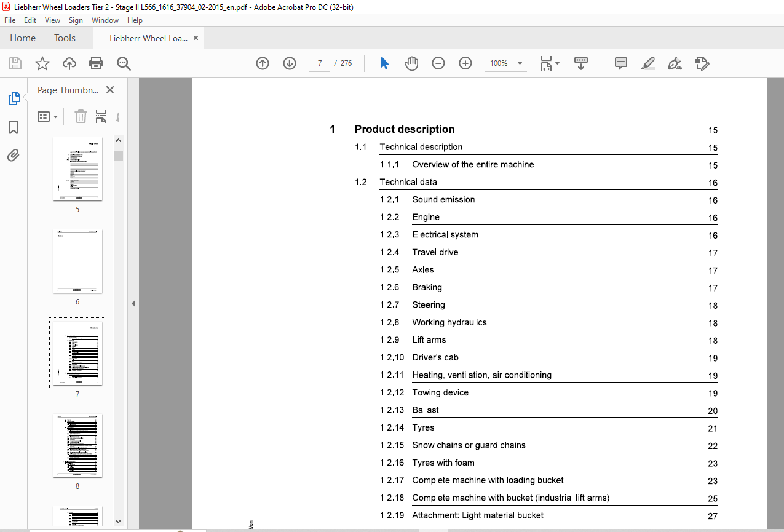
Task: Bookmark the file with the star icon
Action: (x=42, y=63)
